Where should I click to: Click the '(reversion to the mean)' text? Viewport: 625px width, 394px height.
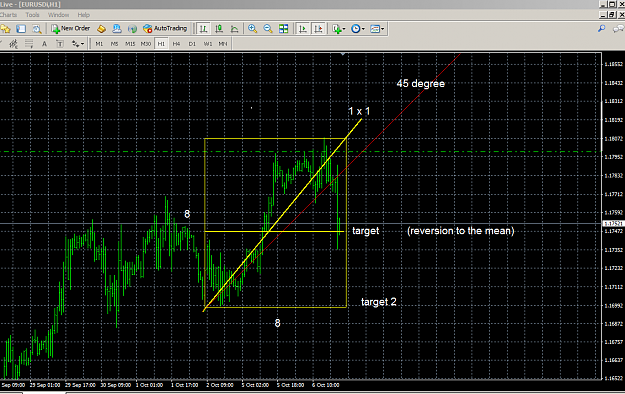click(x=461, y=231)
